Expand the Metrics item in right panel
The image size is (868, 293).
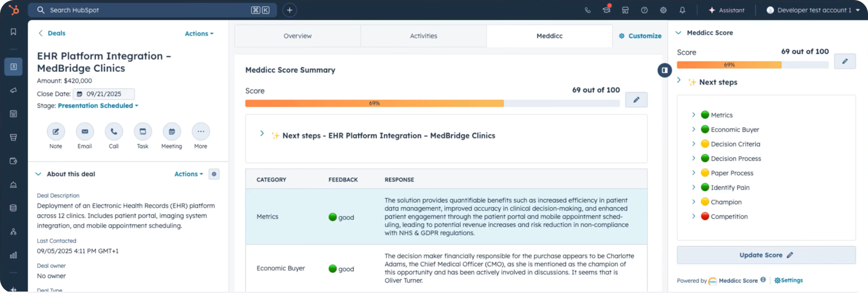tap(693, 115)
